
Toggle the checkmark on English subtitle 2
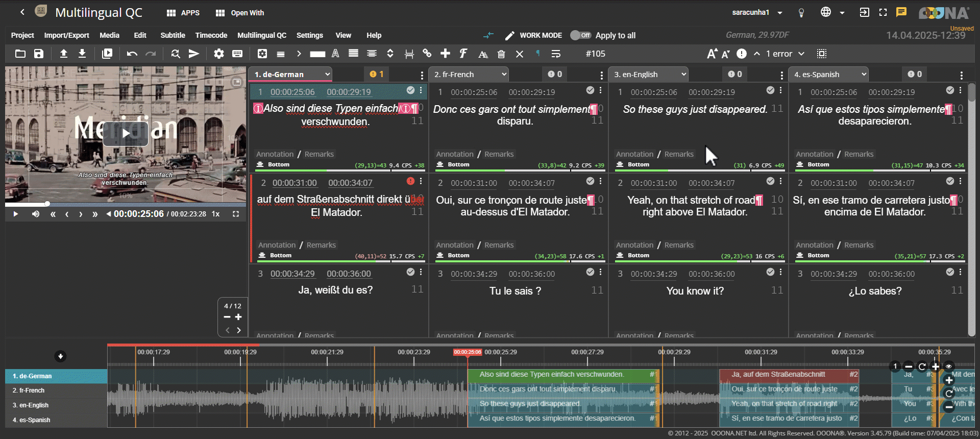click(x=770, y=181)
